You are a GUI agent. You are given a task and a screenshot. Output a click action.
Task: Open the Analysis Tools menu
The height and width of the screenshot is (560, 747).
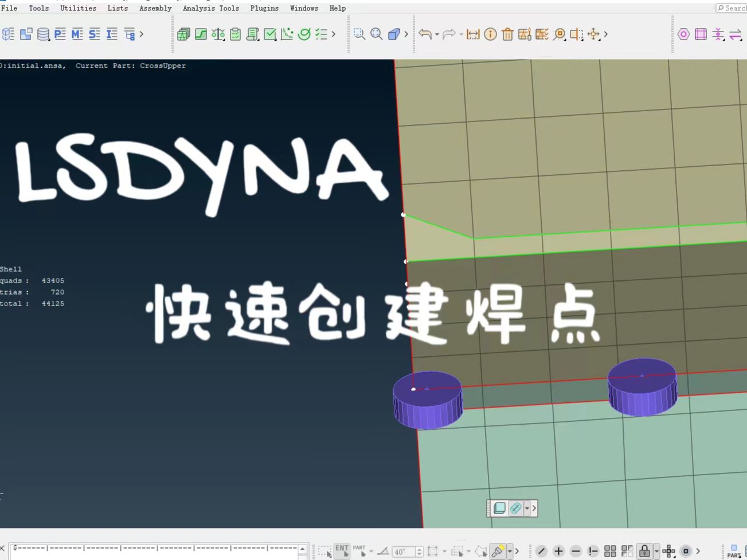[x=211, y=8]
